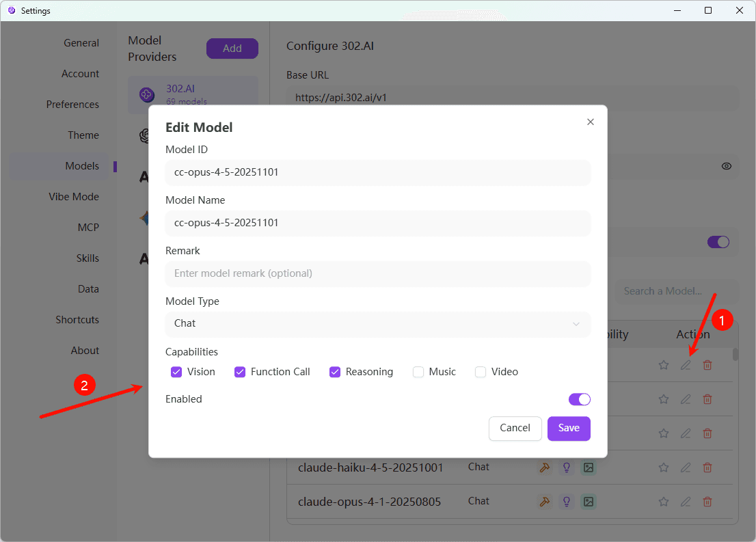This screenshot has width=756, height=542.
Task: Uncheck the Vision capability checkbox
Action: coord(177,372)
